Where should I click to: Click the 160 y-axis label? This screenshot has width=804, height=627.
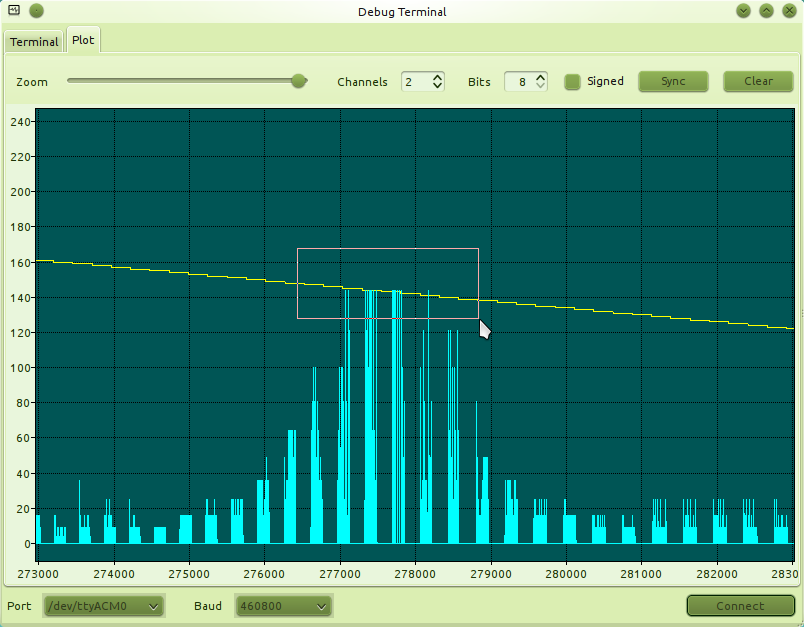coord(19,262)
